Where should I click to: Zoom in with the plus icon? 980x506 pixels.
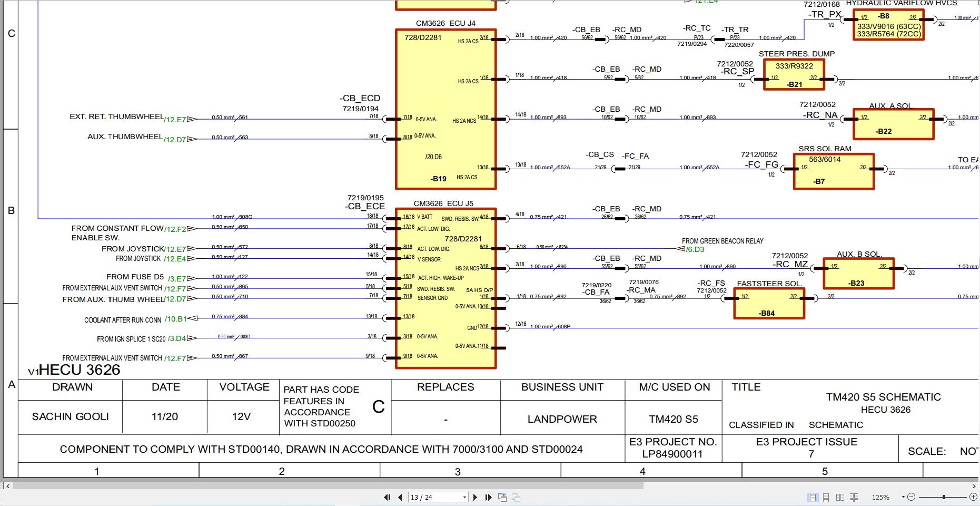click(x=973, y=497)
